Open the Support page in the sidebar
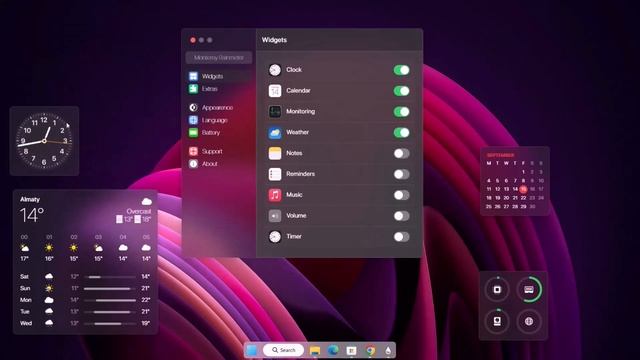The image size is (640, 360). (x=219, y=151)
